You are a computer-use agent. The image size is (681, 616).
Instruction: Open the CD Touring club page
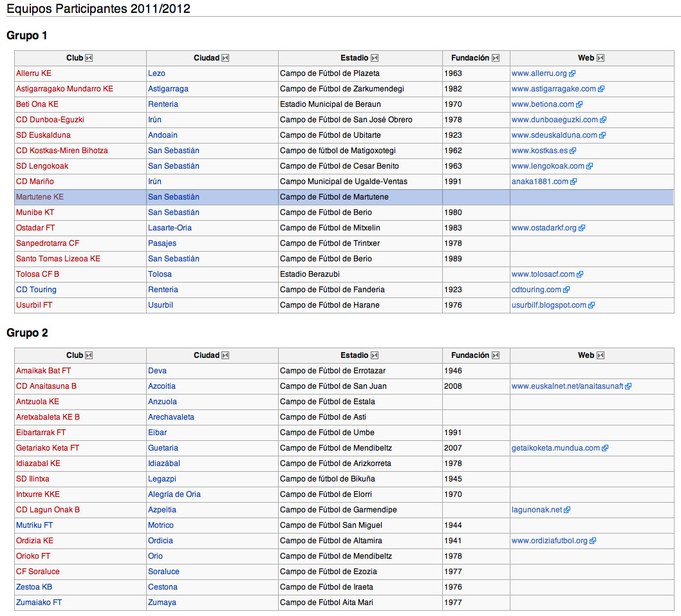coord(36,290)
